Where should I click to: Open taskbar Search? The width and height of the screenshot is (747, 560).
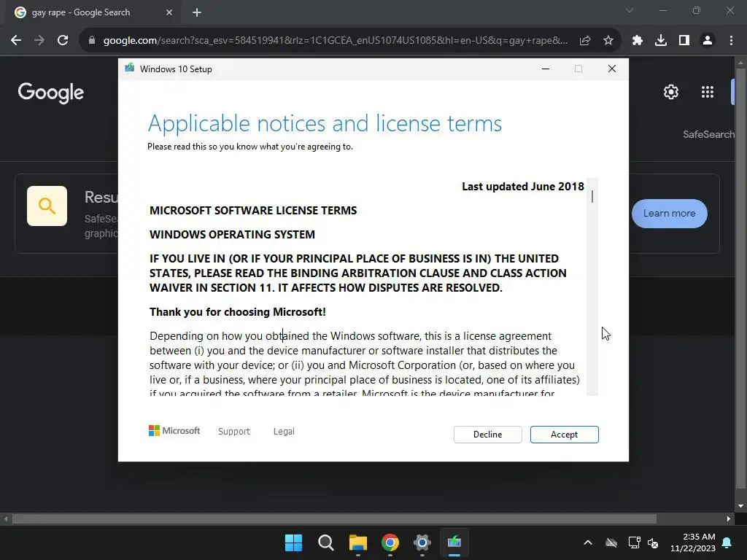pos(326,542)
